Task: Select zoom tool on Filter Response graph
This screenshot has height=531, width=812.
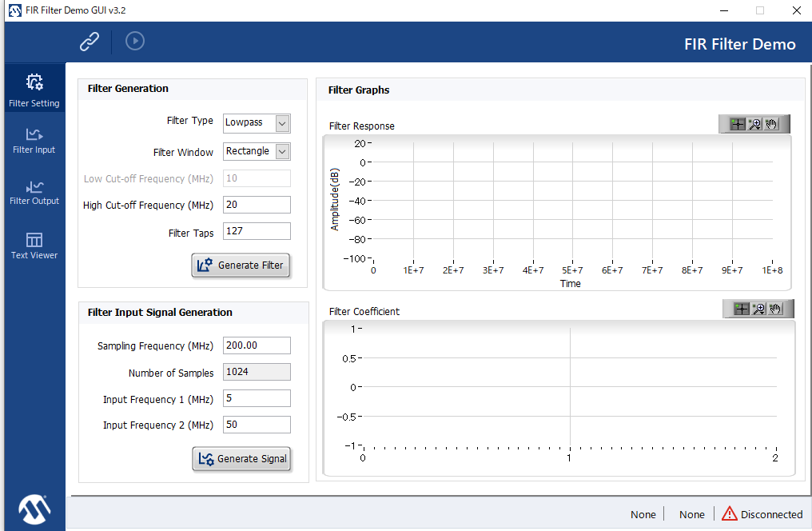Action: [x=754, y=124]
